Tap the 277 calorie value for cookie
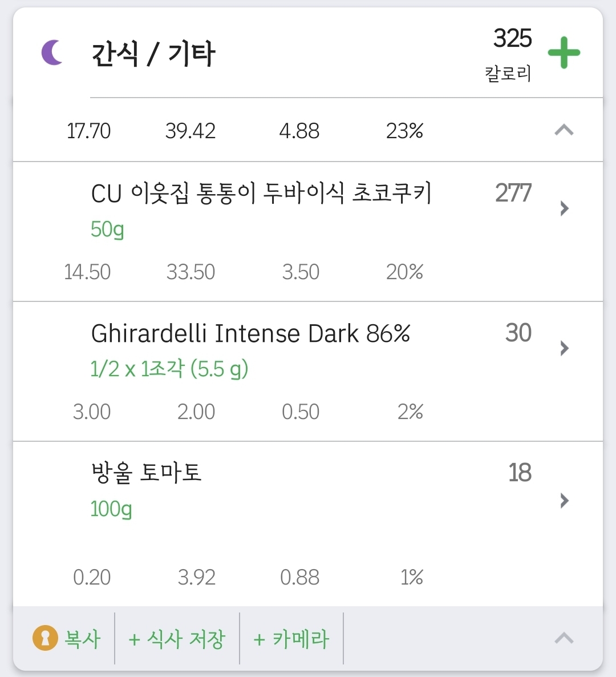This screenshot has width=616, height=677. coord(513,193)
